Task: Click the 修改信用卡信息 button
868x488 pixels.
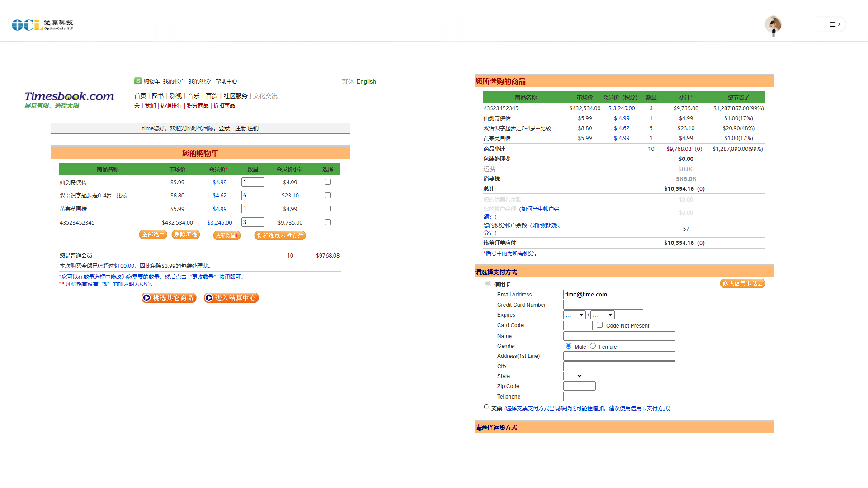Action: [x=742, y=283]
